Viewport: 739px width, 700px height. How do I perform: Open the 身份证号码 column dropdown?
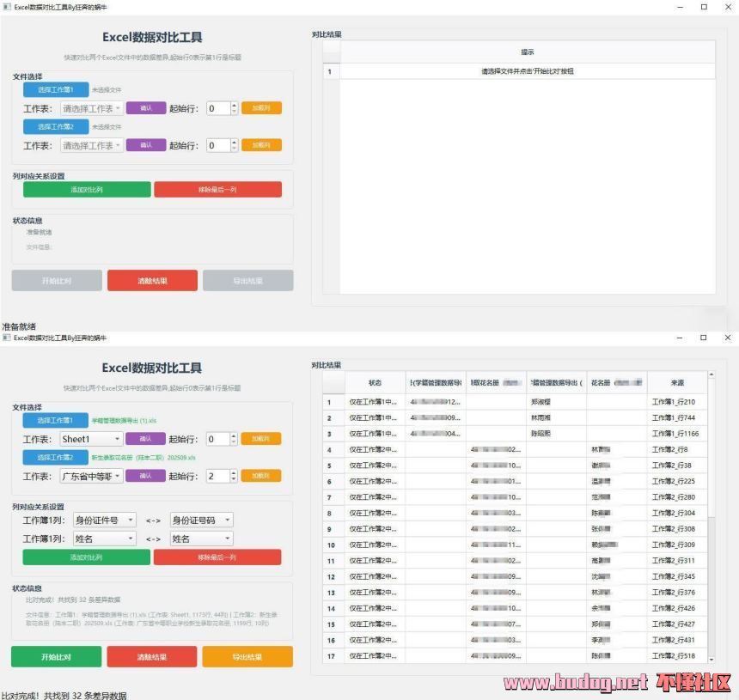201,520
